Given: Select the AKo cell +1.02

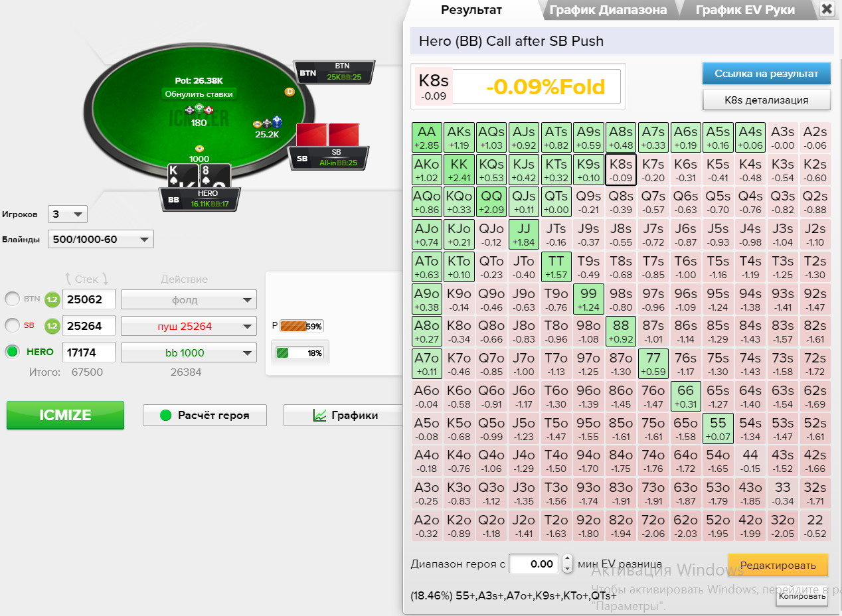Looking at the screenshot, I should [426, 170].
